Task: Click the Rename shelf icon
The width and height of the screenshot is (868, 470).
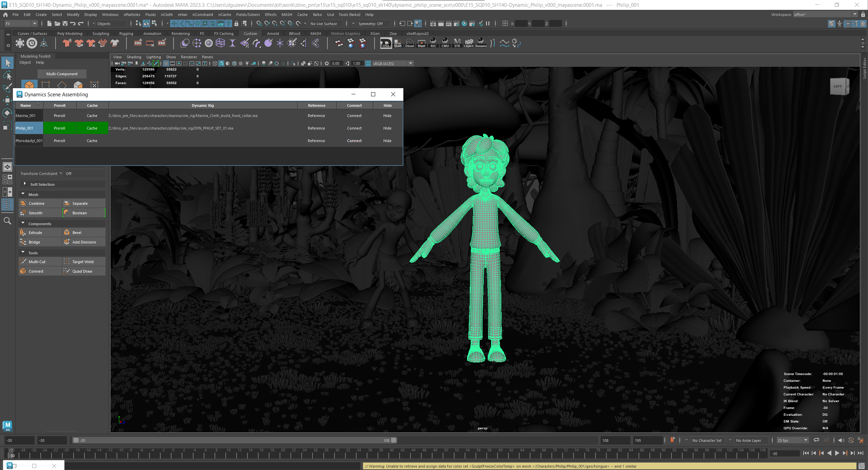Action: [481, 43]
